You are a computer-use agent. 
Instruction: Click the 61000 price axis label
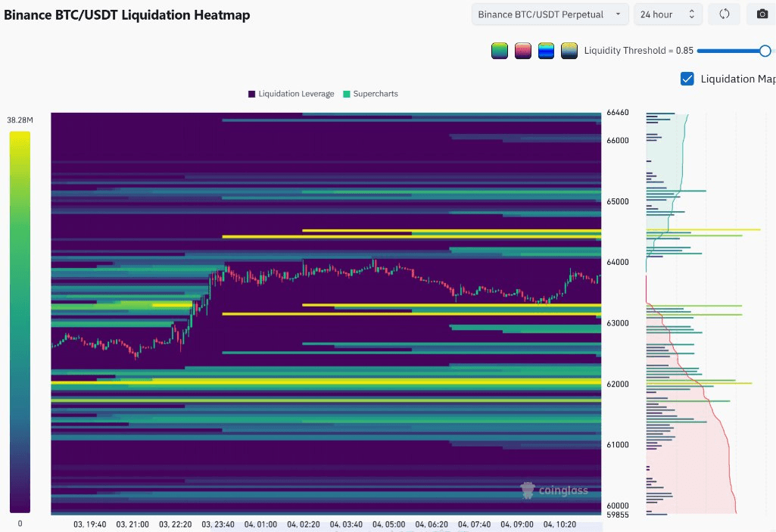tap(618, 445)
